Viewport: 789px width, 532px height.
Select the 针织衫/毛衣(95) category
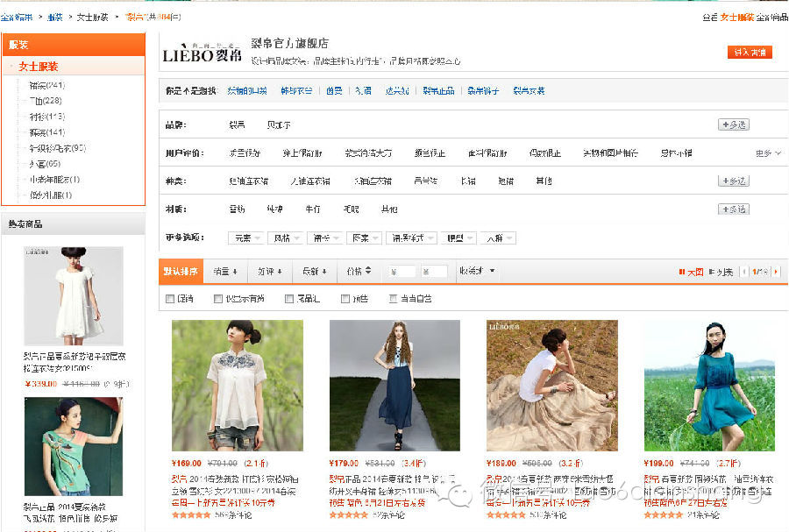[x=57, y=148]
